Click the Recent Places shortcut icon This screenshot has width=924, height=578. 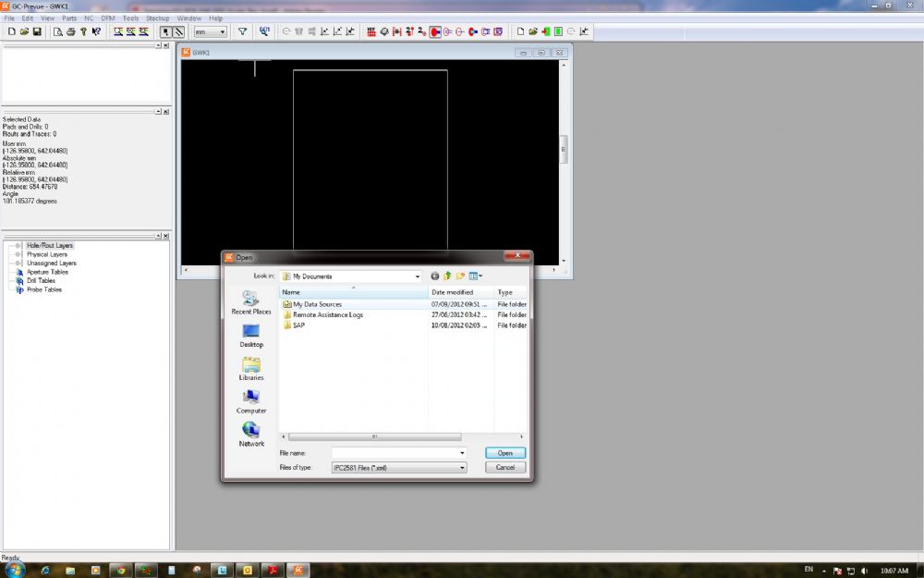pos(251,302)
